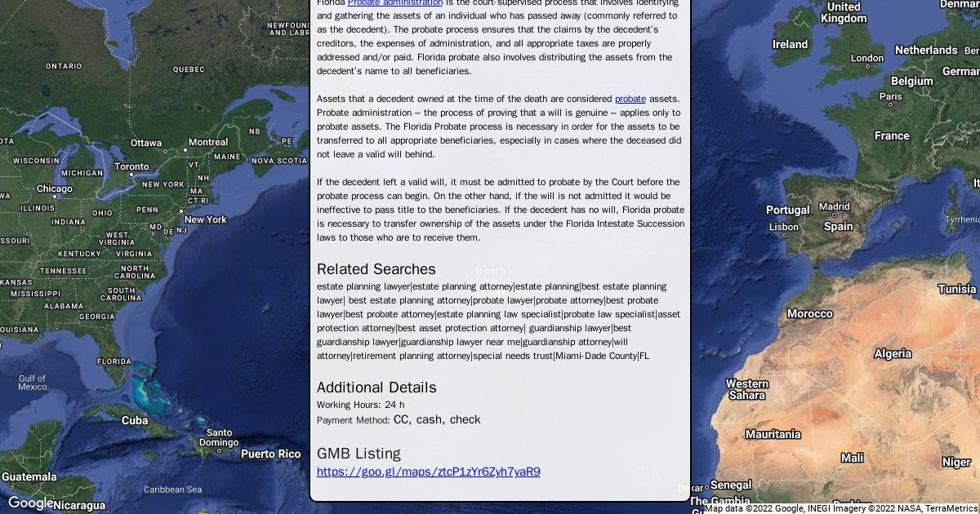Open the underlined 'probate' assets link

tap(630, 99)
